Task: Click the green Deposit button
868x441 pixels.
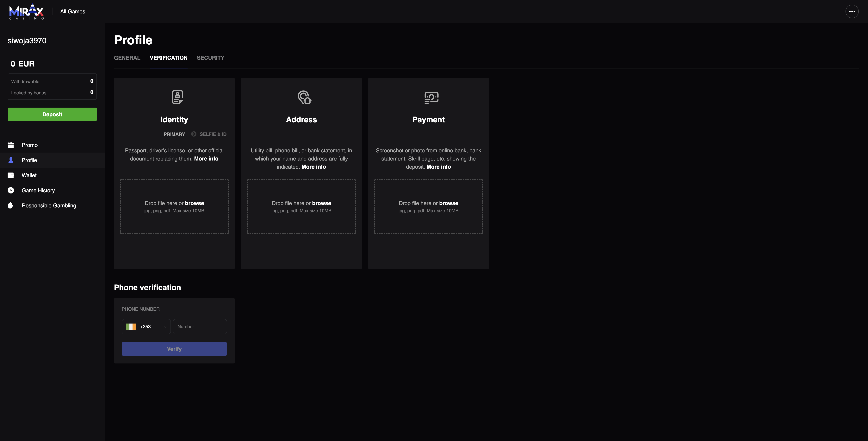Action: click(52, 114)
